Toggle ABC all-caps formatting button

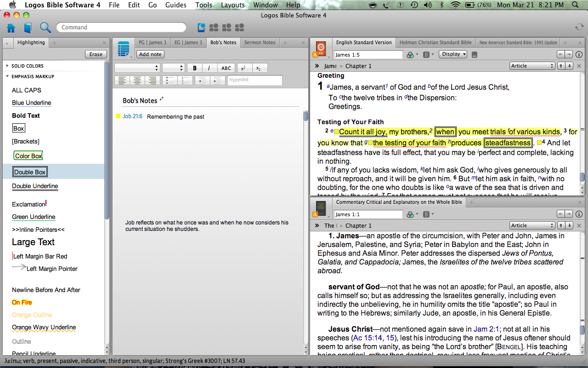[226, 68]
